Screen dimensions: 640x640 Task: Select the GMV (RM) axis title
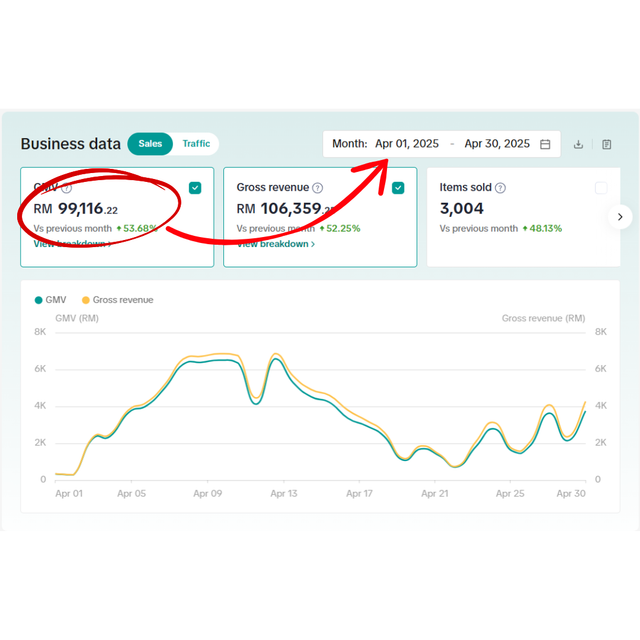point(77,318)
